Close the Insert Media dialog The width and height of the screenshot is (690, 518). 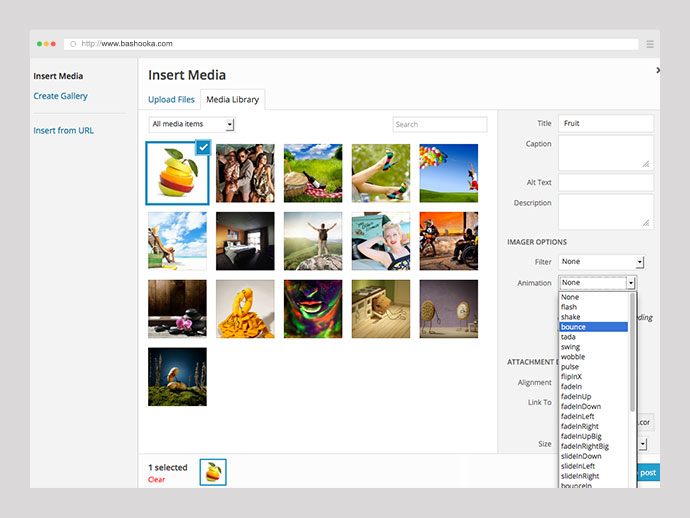(x=657, y=70)
